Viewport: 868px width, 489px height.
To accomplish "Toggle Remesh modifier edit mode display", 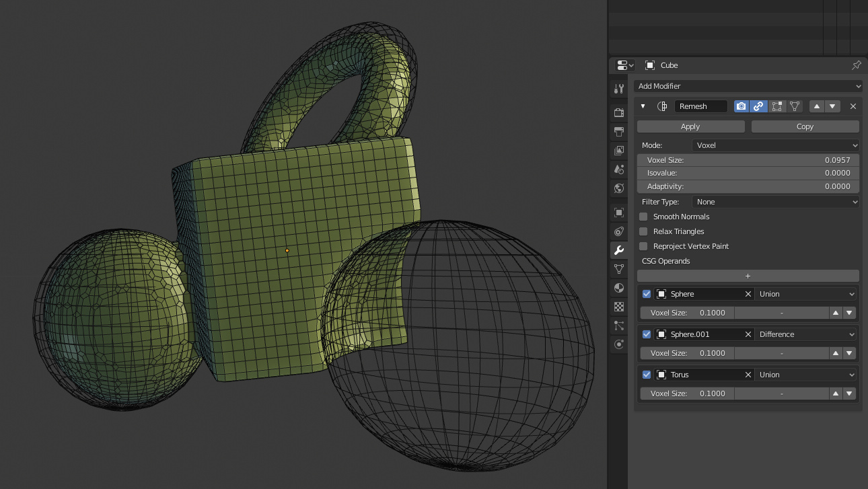I will [777, 106].
